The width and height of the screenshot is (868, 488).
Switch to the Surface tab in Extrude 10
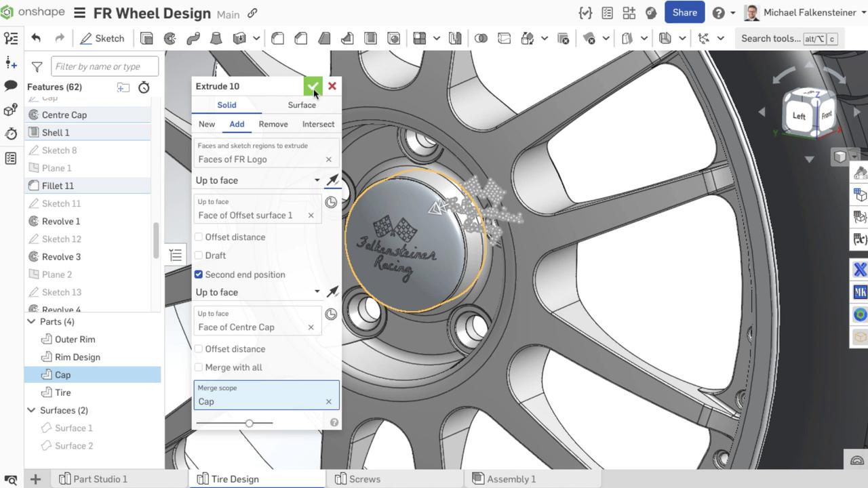click(x=301, y=105)
